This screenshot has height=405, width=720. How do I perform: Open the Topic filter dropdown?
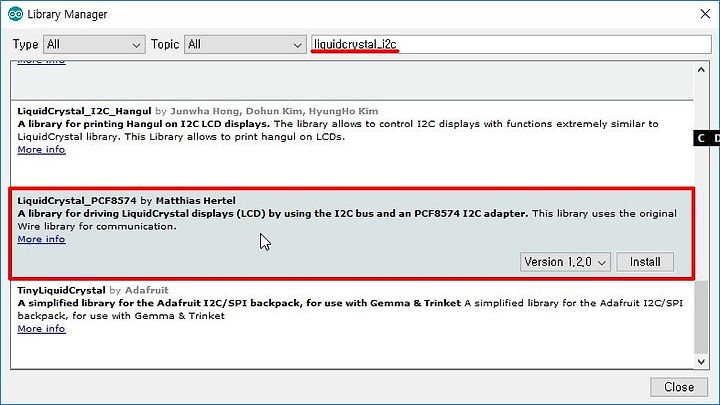click(x=245, y=45)
